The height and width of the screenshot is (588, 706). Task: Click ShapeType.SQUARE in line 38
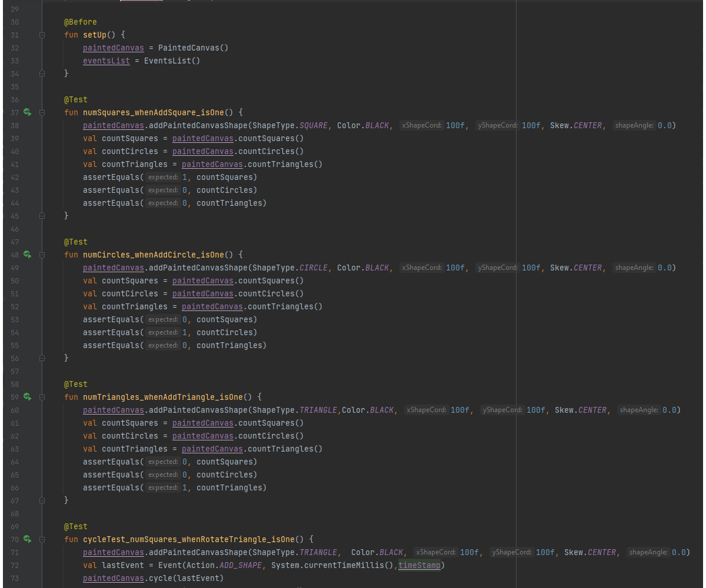coord(289,125)
